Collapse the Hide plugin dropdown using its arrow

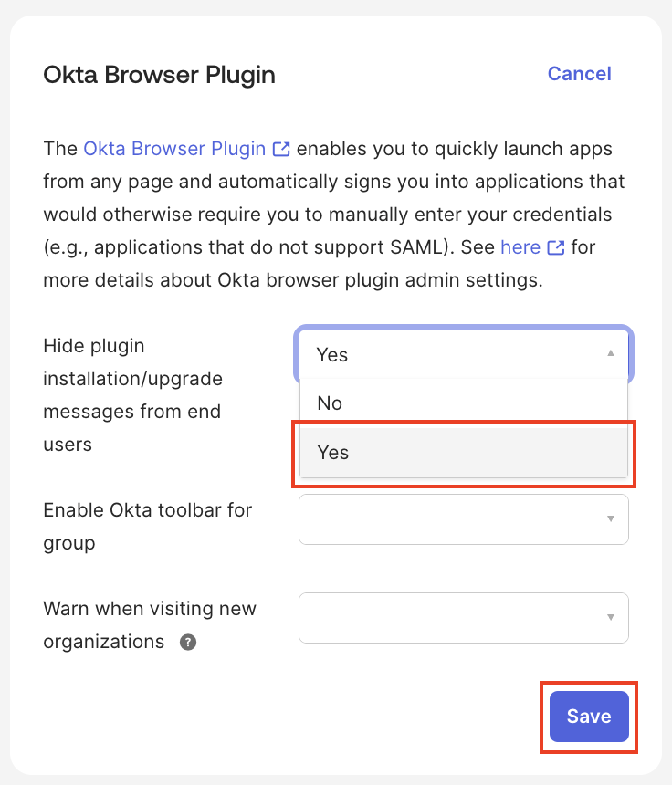[x=611, y=353]
